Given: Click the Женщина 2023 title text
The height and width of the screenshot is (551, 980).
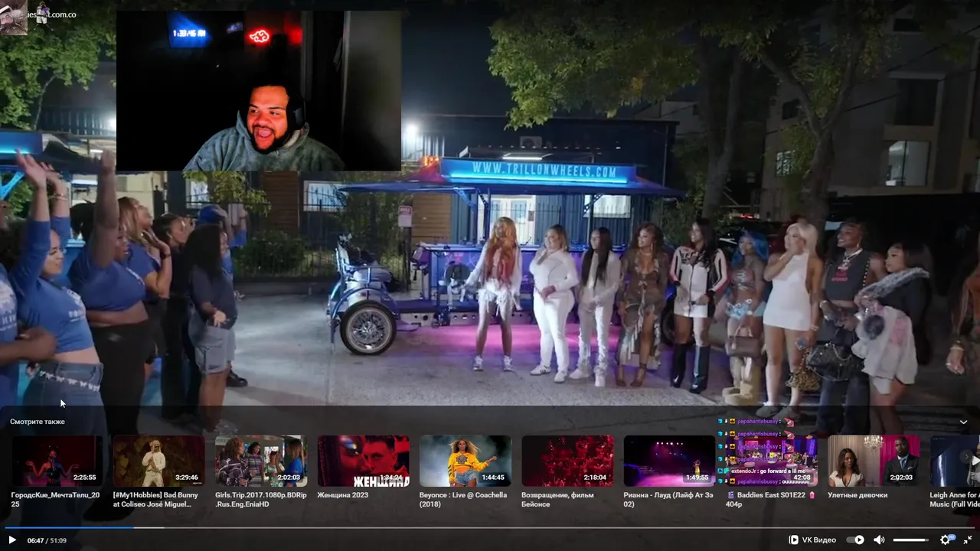Looking at the screenshot, I should tap(342, 495).
